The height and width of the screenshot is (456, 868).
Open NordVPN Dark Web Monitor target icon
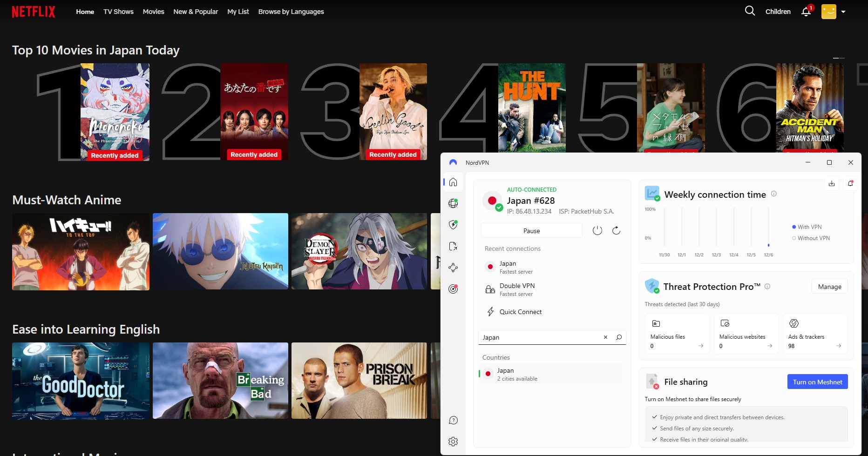453,289
